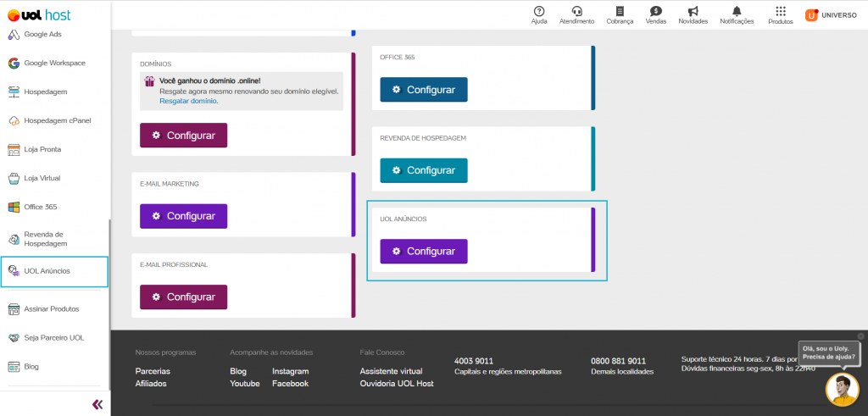Screen dimensions: 868x416
Task: Select Hospedagem cPanel menu label
Action: (x=58, y=120)
